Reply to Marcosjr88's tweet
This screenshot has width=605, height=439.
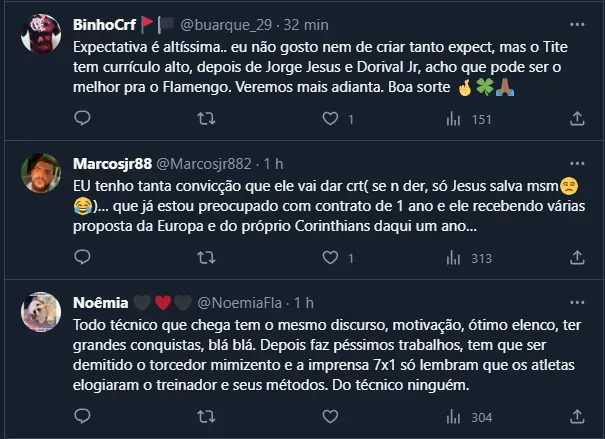click(82, 258)
